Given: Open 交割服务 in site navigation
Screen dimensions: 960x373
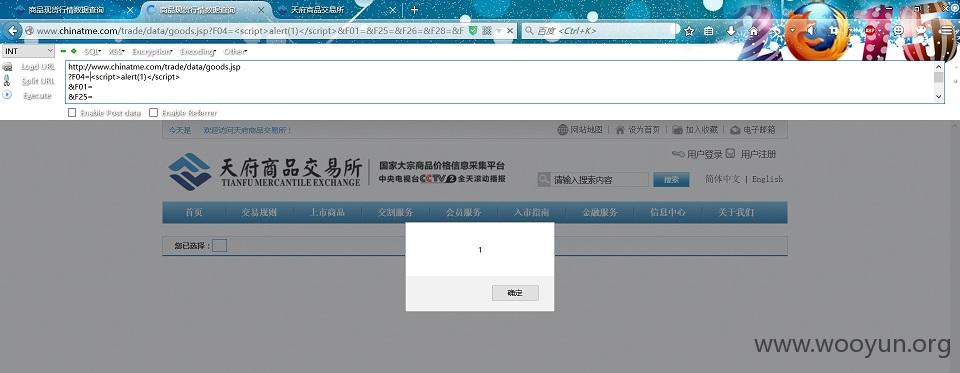Looking at the screenshot, I should (396, 213).
